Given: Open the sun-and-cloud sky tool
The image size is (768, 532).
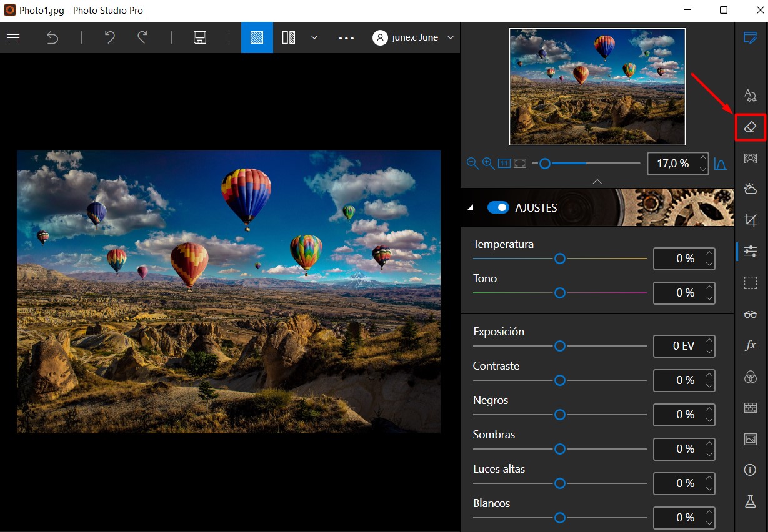Looking at the screenshot, I should pos(751,189).
